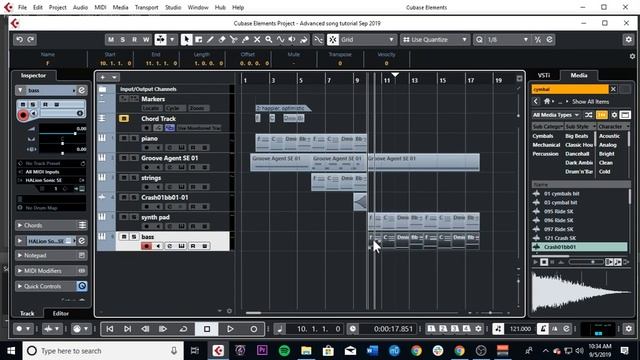Mute the piano track
The image size is (640, 360).
pyautogui.click(x=124, y=138)
